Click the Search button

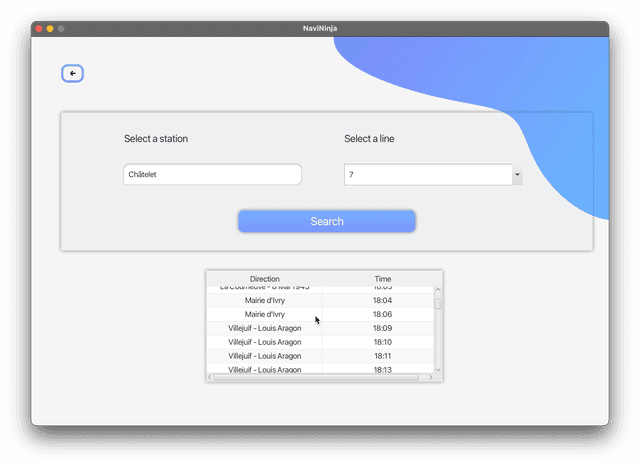click(327, 221)
